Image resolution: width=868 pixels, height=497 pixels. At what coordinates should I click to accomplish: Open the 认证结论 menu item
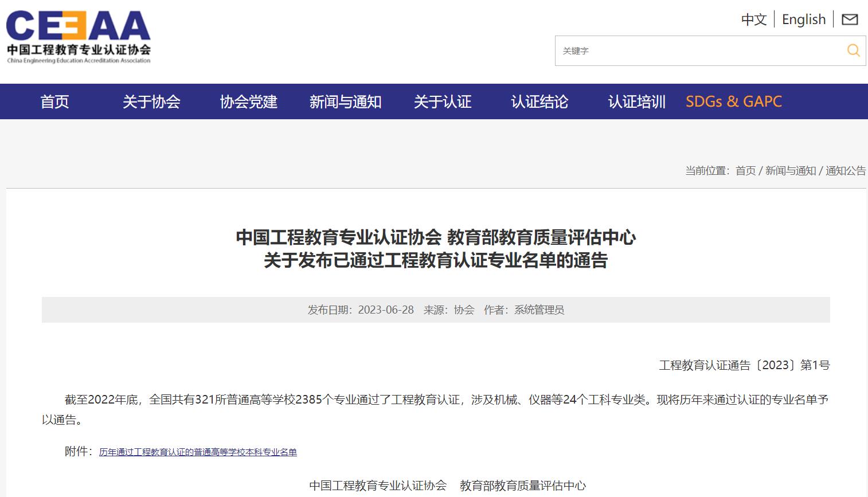click(539, 101)
